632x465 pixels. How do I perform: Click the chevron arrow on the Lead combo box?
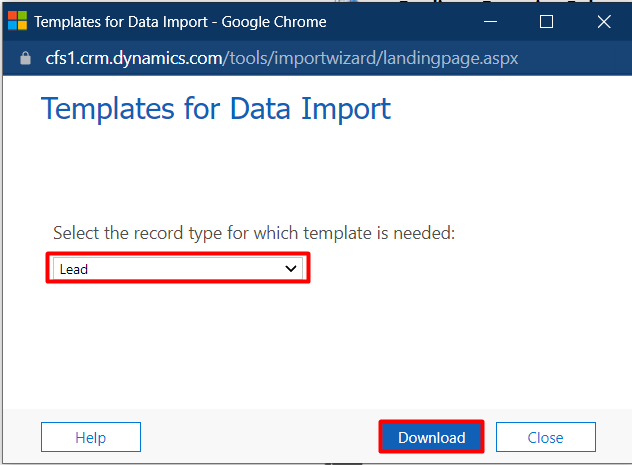click(291, 268)
